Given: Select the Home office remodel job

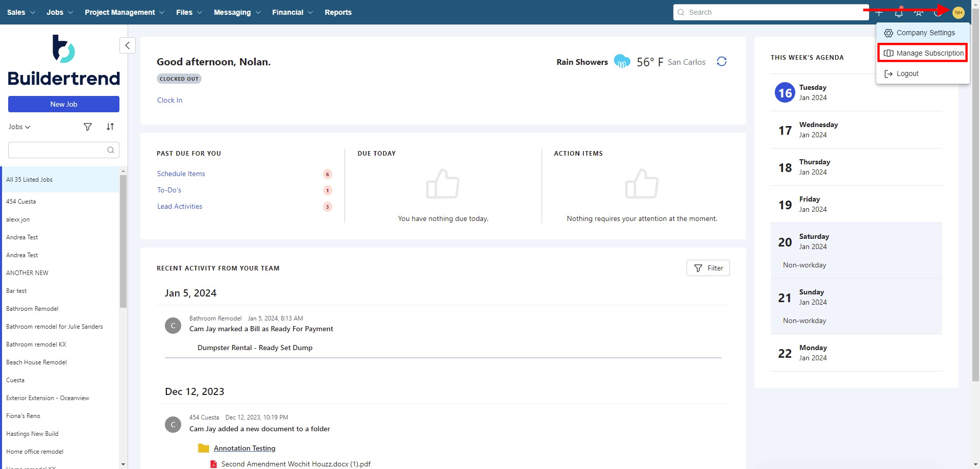Looking at the screenshot, I should pos(61,452).
